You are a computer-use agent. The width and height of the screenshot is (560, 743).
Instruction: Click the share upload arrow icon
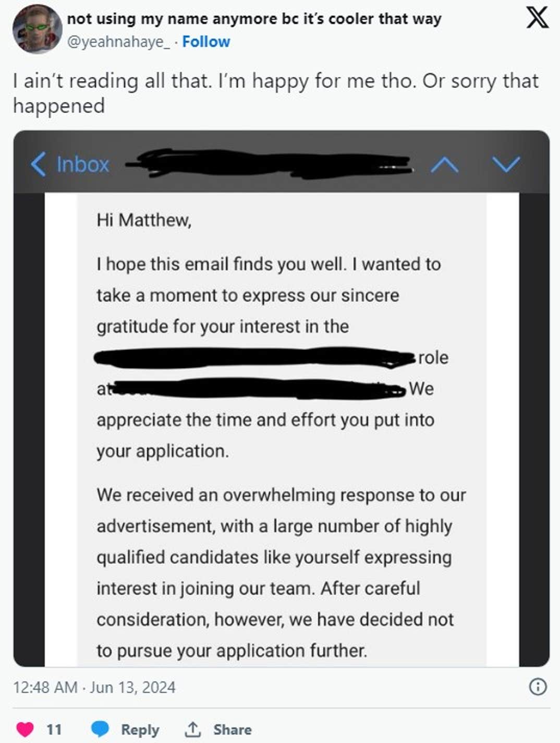(x=192, y=729)
